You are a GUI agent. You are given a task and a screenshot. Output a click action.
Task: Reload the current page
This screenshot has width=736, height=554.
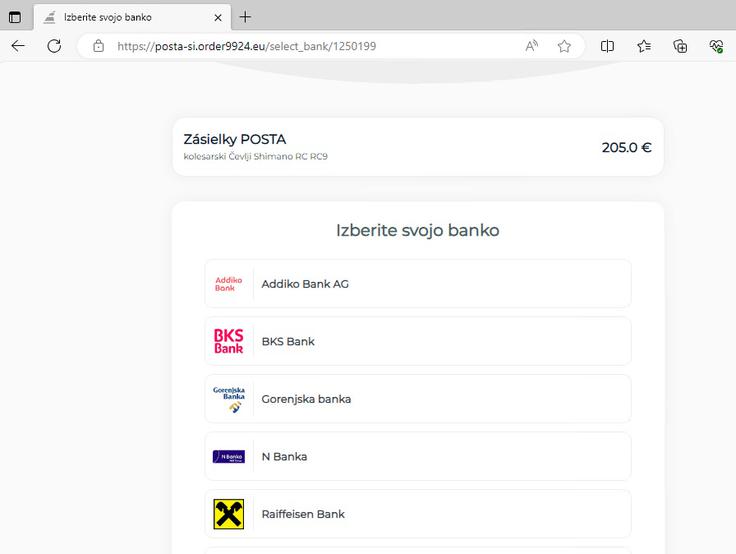pos(54,46)
